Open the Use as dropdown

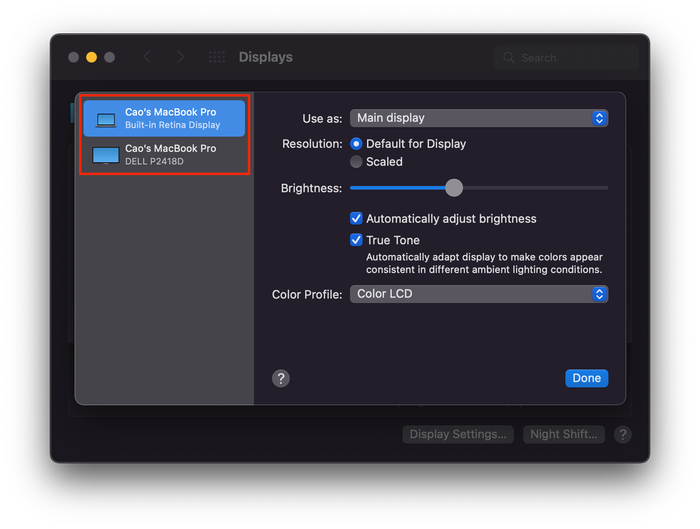click(479, 118)
